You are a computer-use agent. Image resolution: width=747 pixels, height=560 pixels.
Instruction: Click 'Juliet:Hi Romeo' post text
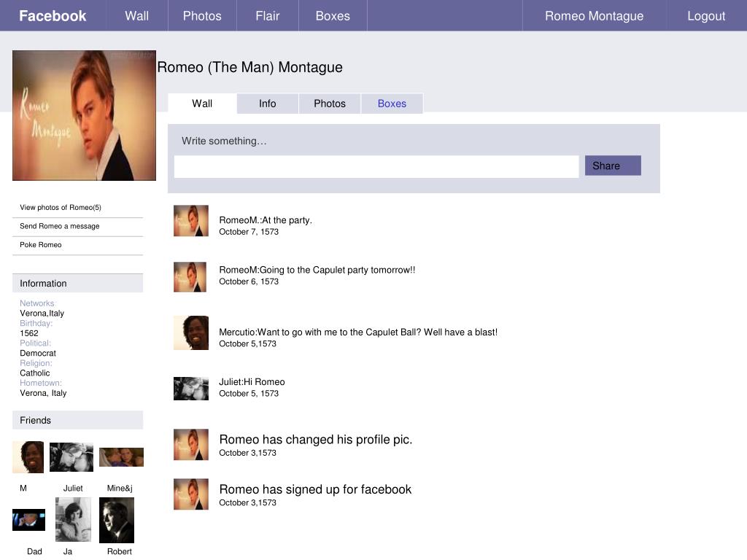tap(252, 381)
